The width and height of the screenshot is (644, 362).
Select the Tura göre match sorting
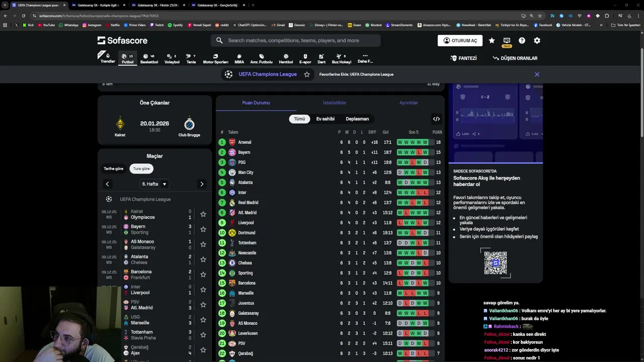[141, 169]
